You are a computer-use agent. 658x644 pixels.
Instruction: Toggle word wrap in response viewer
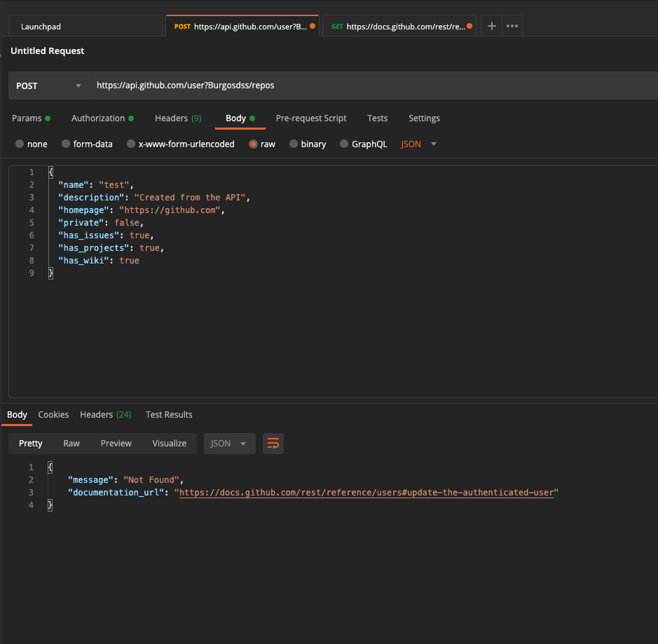click(x=273, y=444)
